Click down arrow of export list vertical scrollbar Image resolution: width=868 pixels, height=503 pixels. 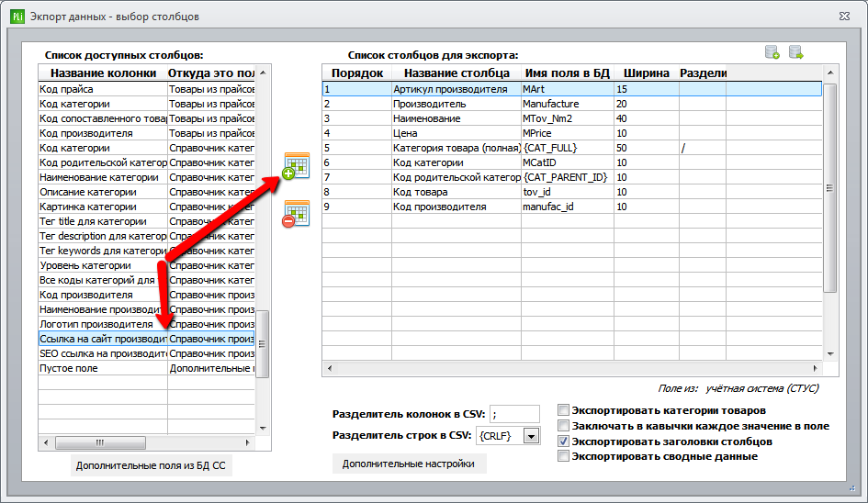click(x=829, y=354)
